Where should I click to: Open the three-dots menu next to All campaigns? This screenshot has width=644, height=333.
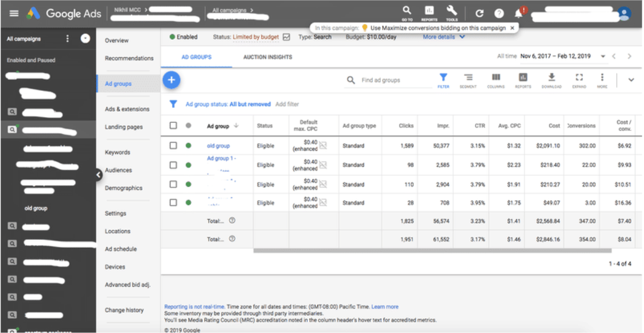click(67, 38)
